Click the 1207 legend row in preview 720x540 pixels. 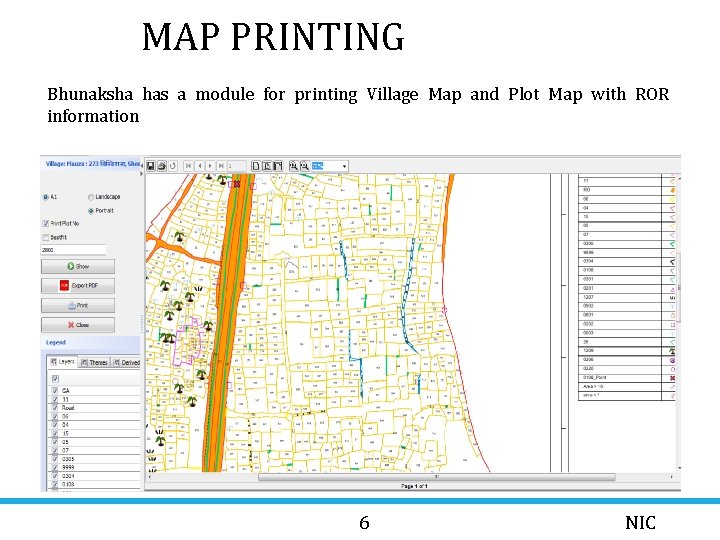point(627,298)
